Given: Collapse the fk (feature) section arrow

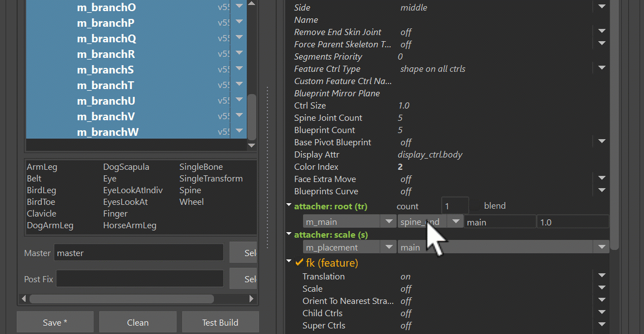Looking at the screenshot, I should (x=289, y=261).
